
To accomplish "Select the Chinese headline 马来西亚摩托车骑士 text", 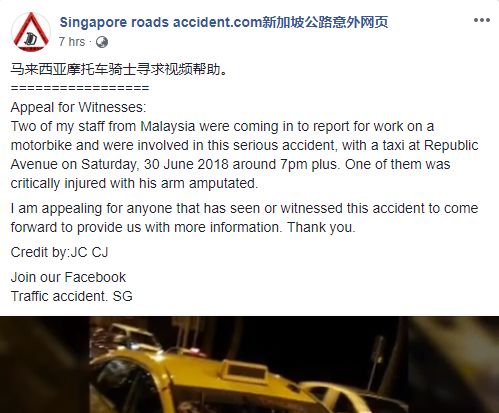I will coord(74,70).
